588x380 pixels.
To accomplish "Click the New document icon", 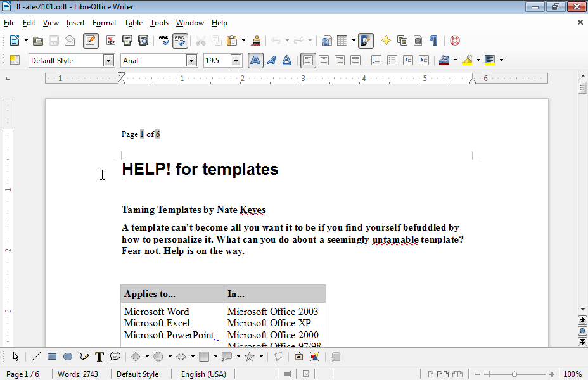I will (15, 41).
